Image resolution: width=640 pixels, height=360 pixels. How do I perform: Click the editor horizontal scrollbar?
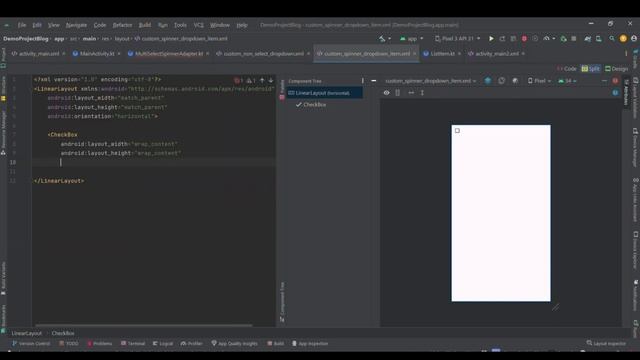pos(143,325)
